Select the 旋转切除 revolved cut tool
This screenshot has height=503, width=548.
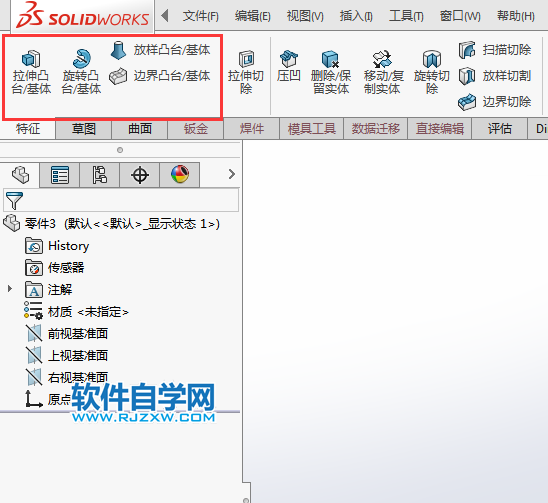click(x=432, y=72)
